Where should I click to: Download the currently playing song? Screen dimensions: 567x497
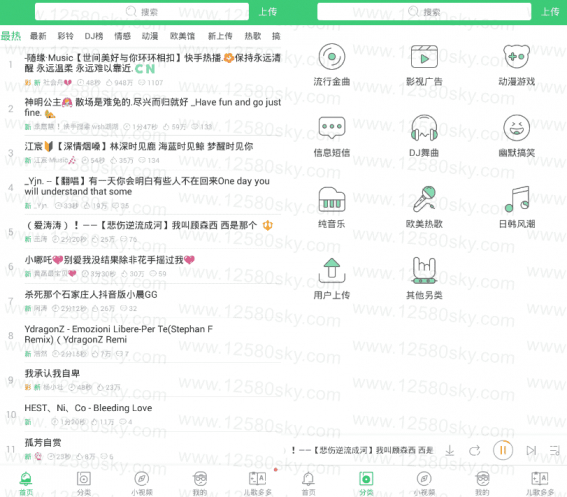point(449,450)
